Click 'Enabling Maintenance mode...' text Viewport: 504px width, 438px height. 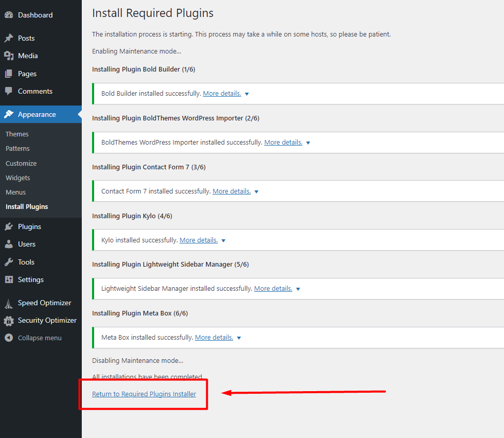(137, 51)
